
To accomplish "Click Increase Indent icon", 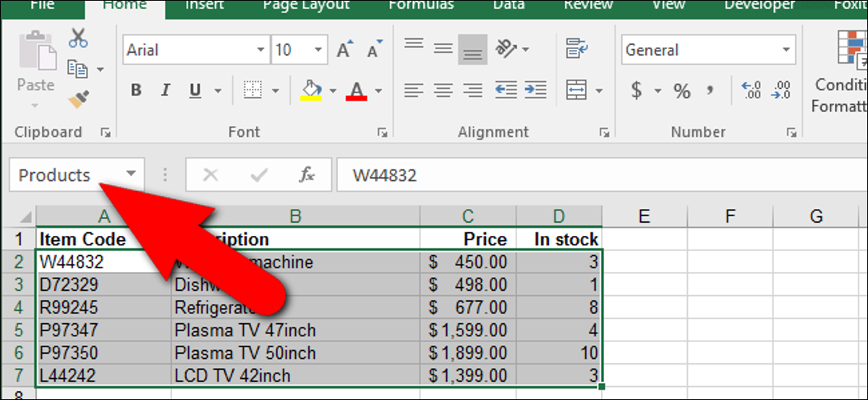I will [x=535, y=90].
